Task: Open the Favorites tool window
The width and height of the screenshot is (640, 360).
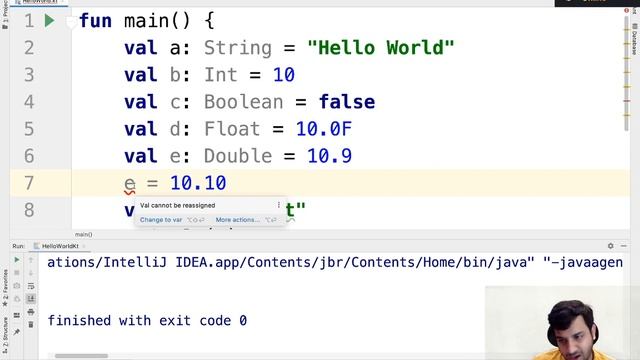Action: point(5,288)
